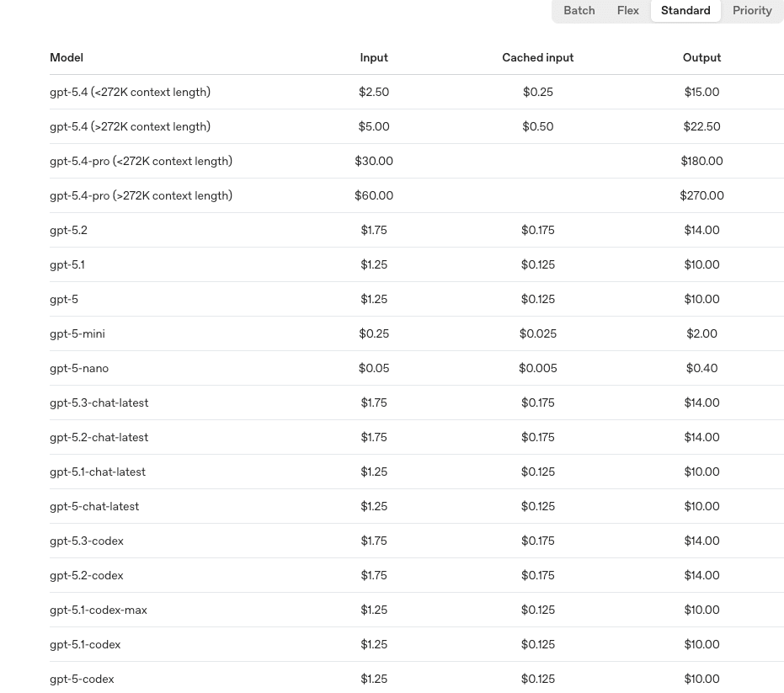Image resolution: width=784 pixels, height=693 pixels.
Task: Switch to the Batch pricing tab
Action: (579, 10)
